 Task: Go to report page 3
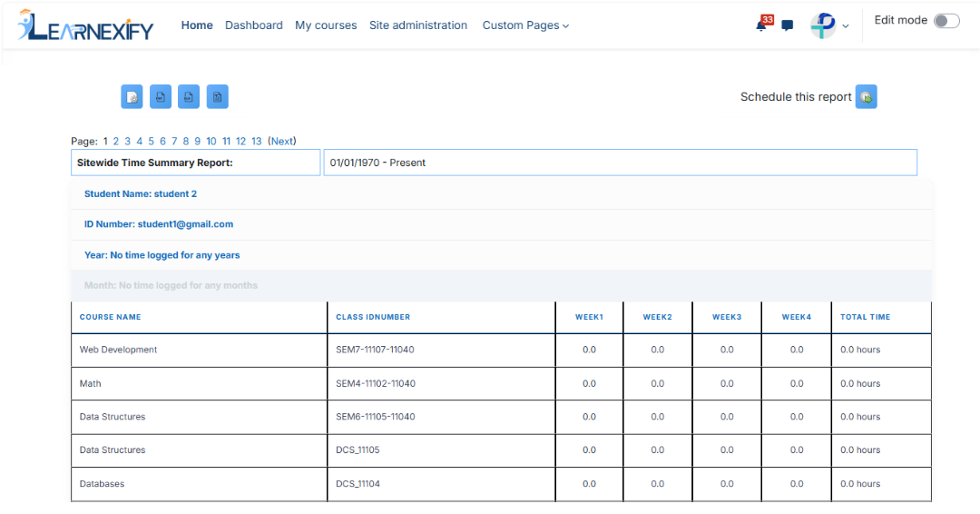pyautogui.click(x=128, y=142)
